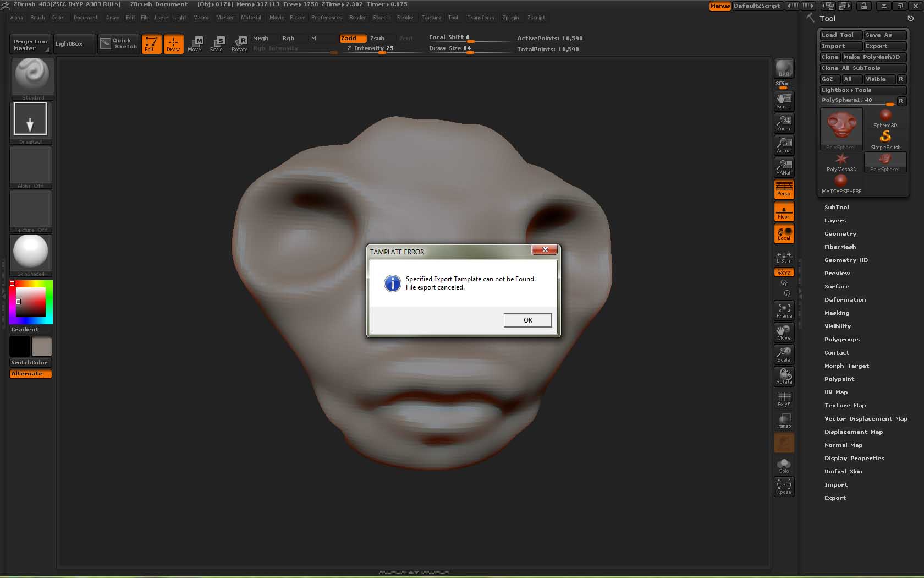This screenshot has width=924, height=578.
Task: Open the Preferences menu
Action: [x=327, y=18]
